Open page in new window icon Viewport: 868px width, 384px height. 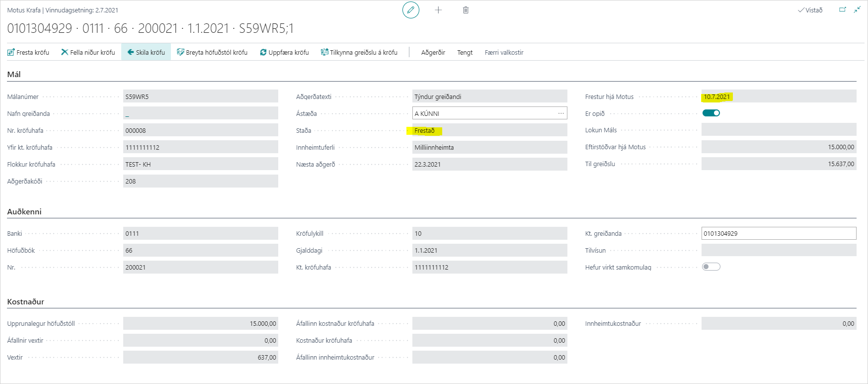point(843,10)
